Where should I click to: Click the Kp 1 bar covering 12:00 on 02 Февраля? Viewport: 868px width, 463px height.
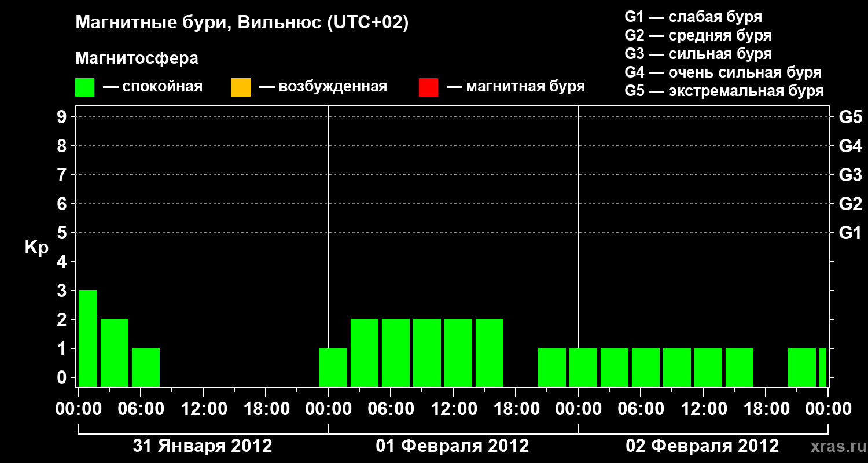(x=708, y=367)
